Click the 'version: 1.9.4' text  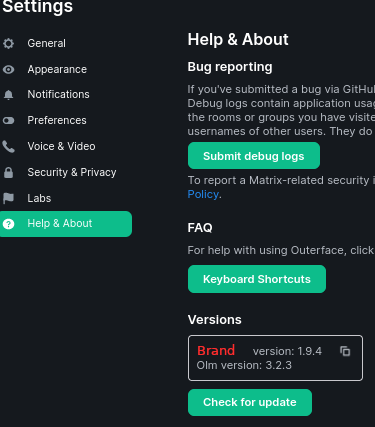(287, 351)
